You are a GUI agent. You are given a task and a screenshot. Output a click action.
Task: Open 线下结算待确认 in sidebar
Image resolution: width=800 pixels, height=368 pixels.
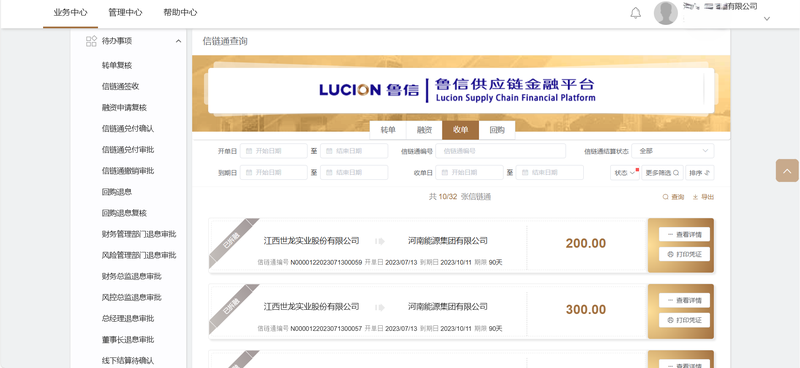[x=128, y=360]
